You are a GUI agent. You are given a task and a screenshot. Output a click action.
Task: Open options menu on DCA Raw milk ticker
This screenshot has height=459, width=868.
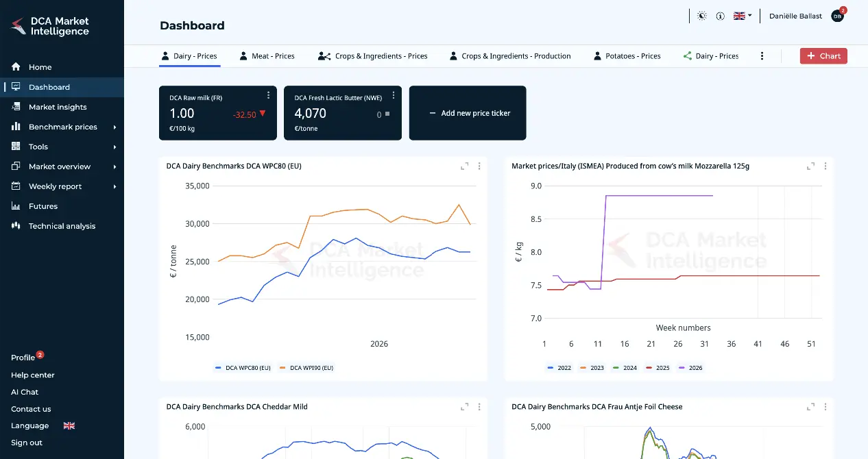[x=269, y=95]
